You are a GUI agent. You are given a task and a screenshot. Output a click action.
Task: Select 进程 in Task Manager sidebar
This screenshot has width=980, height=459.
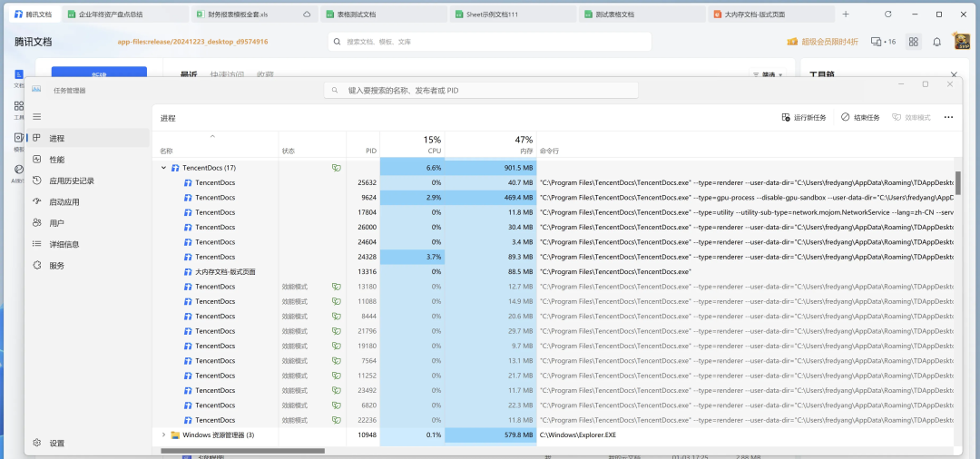87,138
